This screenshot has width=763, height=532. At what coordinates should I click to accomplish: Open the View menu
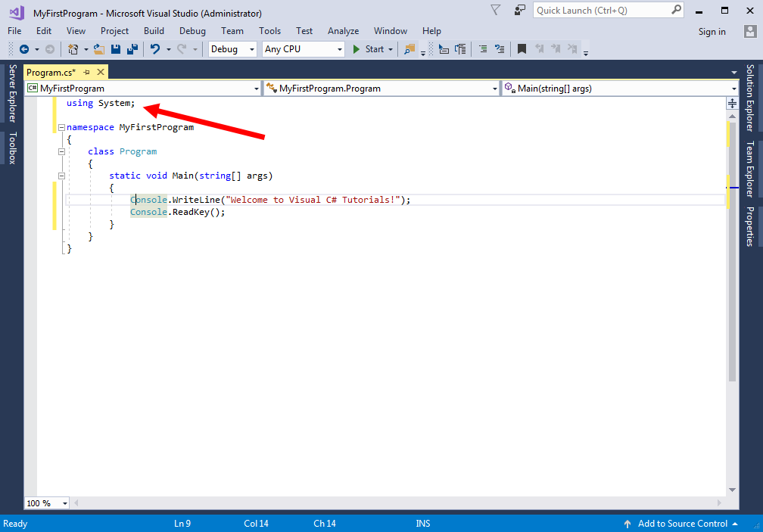[76, 31]
